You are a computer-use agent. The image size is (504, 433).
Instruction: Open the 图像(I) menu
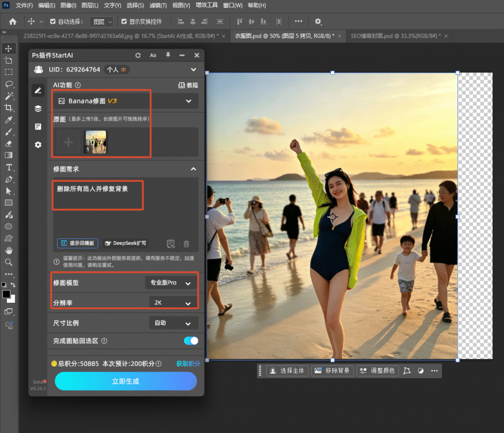[x=68, y=5]
